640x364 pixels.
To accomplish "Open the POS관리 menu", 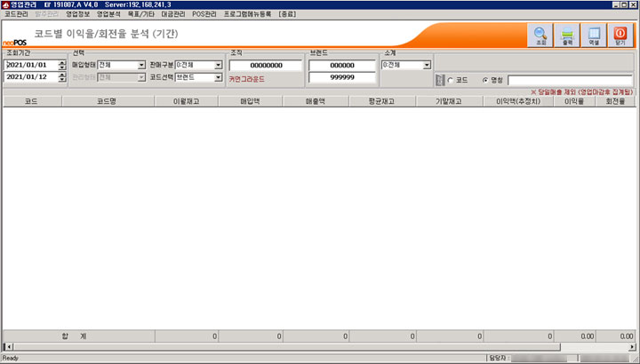I will tap(204, 14).
